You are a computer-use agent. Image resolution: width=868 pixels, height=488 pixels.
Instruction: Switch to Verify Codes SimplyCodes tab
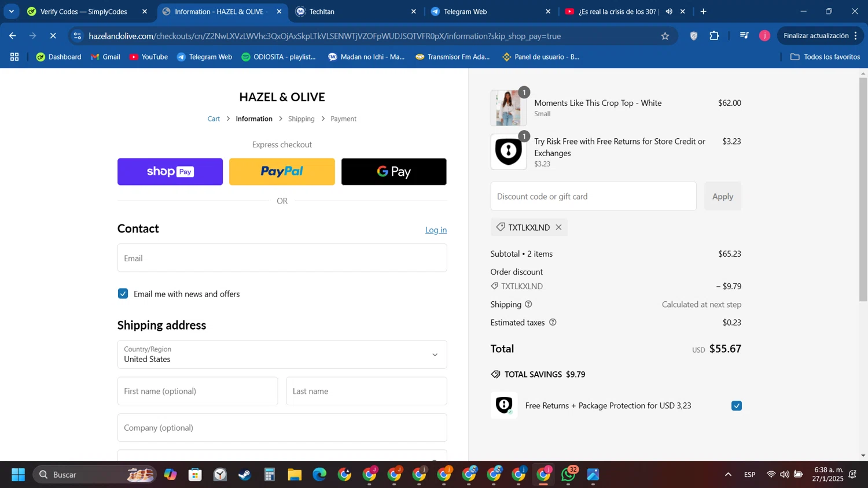[x=84, y=12]
